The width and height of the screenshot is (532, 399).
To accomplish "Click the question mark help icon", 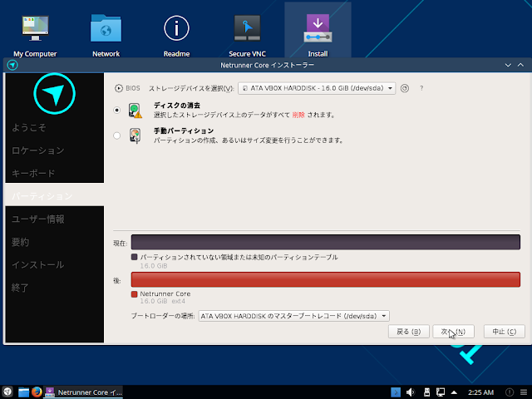I will click(x=421, y=88).
